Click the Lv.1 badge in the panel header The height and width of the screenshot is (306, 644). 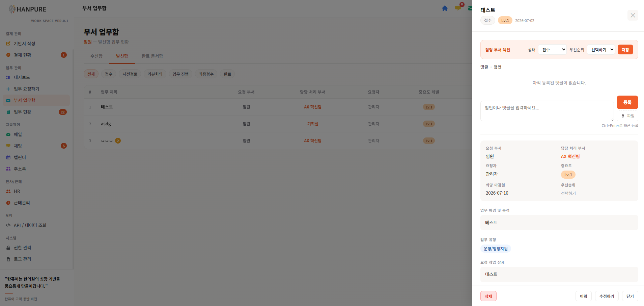pyautogui.click(x=505, y=21)
